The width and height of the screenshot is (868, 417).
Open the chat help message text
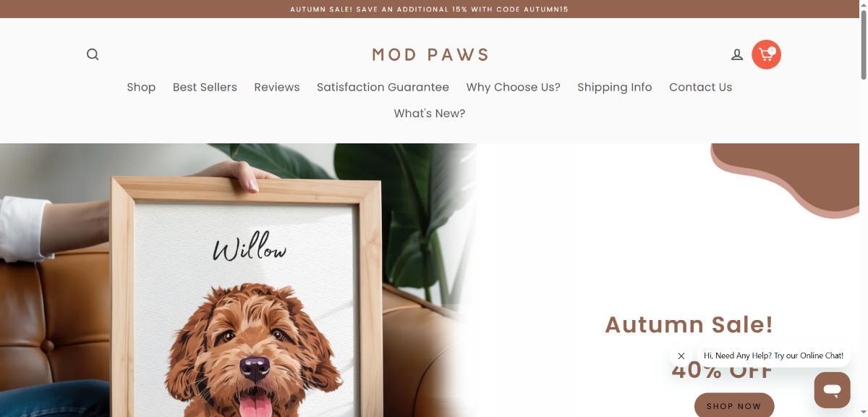point(773,355)
